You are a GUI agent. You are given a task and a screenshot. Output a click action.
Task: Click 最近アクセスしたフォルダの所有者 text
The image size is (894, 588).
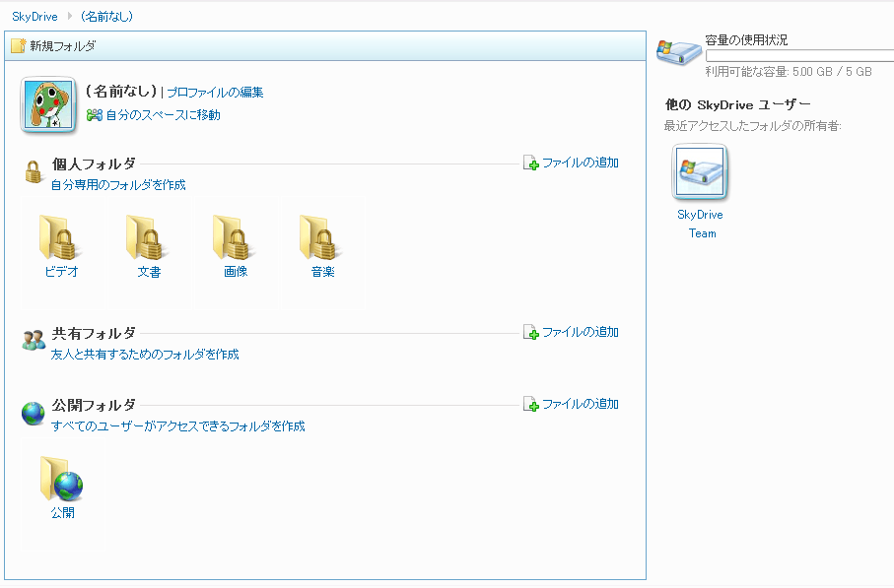tap(753, 126)
